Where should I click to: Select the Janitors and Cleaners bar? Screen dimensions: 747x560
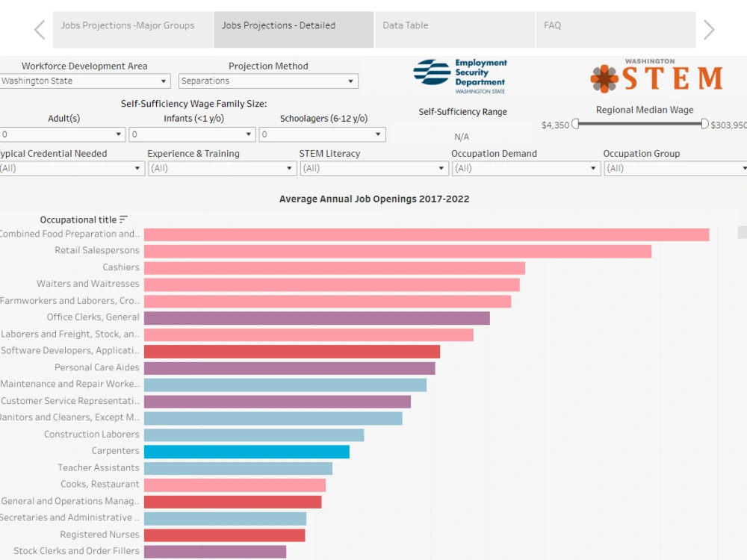click(x=273, y=418)
